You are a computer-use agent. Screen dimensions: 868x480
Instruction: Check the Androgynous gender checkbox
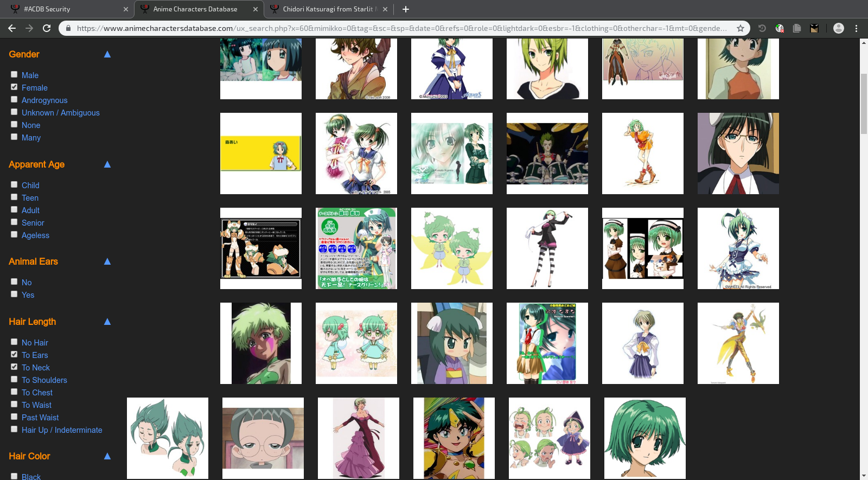14,99
